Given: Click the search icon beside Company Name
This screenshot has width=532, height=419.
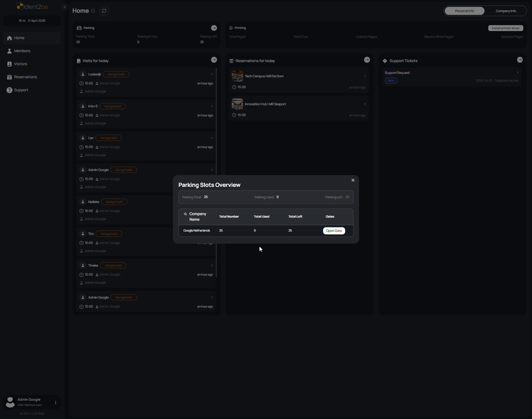Looking at the screenshot, I should point(185,214).
